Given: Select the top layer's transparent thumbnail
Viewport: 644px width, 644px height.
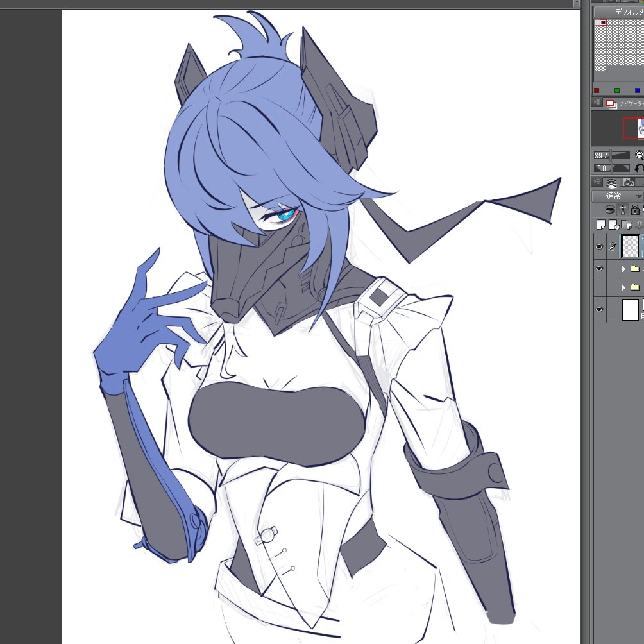Looking at the screenshot, I should tap(631, 246).
